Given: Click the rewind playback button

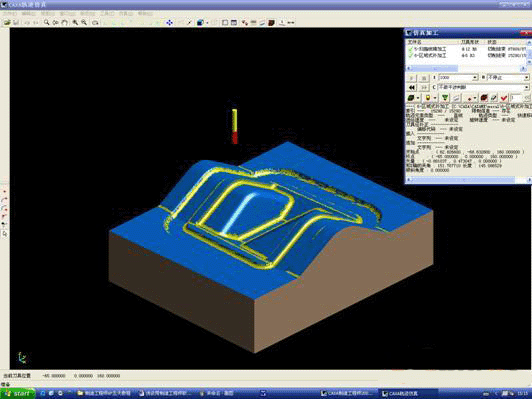Looking at the screenshot, I should click(x=412, y=88).
